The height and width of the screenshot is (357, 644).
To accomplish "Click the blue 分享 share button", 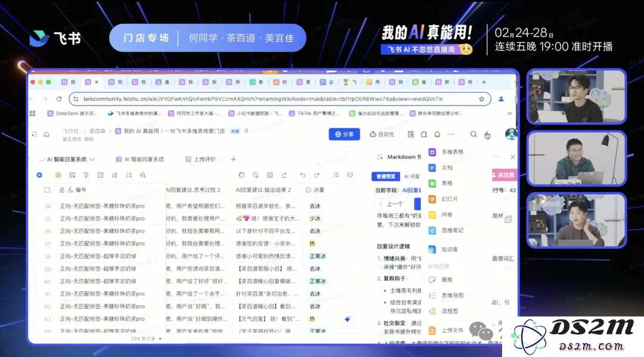I will click(344, 134).
